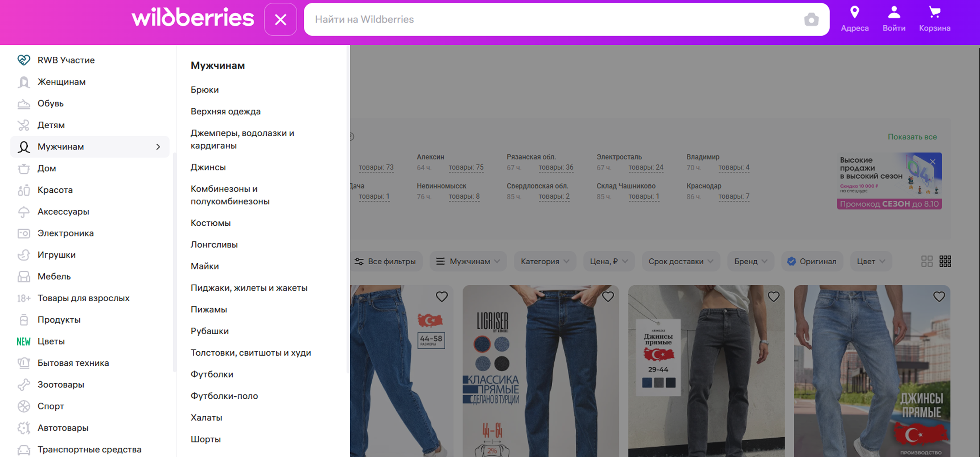The width and height of the screenshot is (980, 457).
Task: Switch to the small grid view icon
Action: (x=945, y=262)
